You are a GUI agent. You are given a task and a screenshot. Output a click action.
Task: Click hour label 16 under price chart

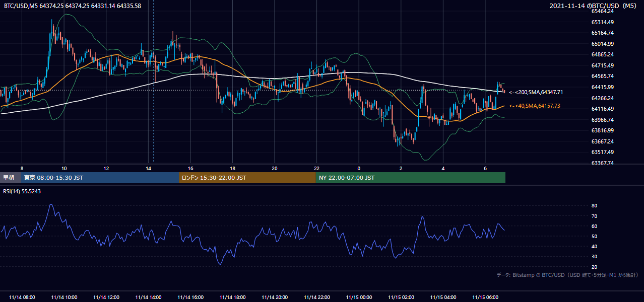(190, 168)
